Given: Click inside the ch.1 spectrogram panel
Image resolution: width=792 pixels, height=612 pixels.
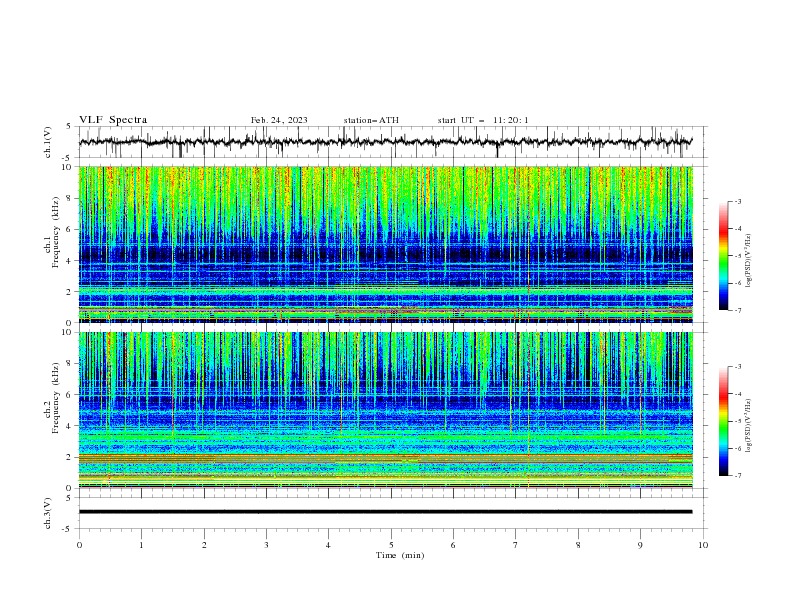Looking at the screenshot, I should pyautogui.click(x=385, y=244).
